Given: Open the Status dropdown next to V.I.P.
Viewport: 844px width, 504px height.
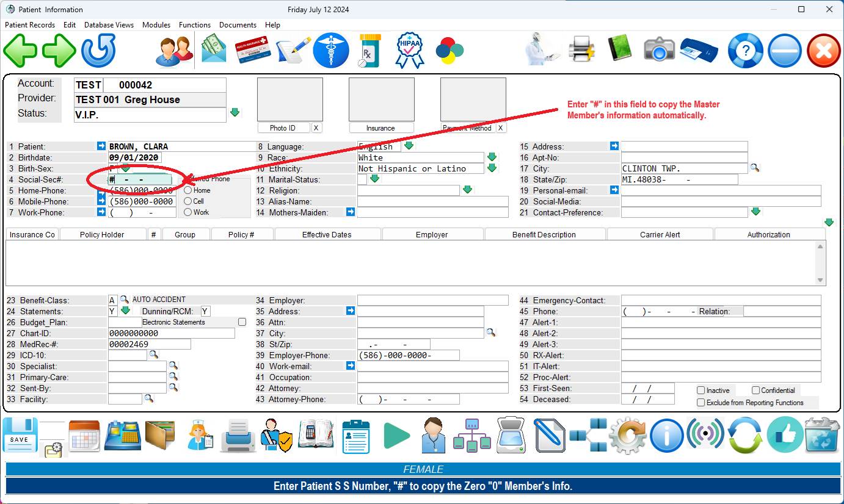Looking at the screenshot, I should (235, 113).
